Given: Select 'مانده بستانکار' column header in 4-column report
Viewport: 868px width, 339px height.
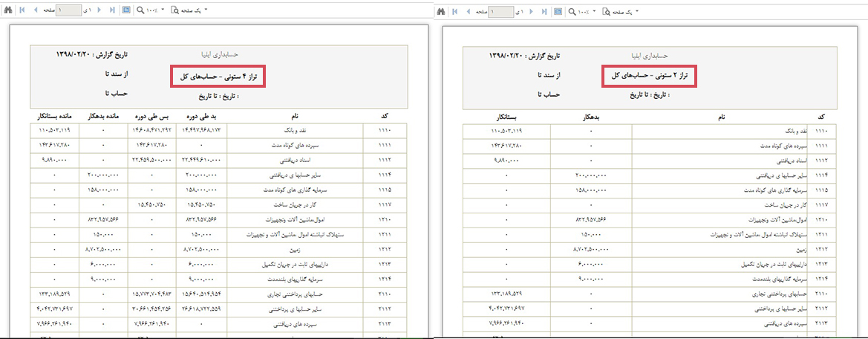Looking at the screenshot, I should click(x=53, y=117).
